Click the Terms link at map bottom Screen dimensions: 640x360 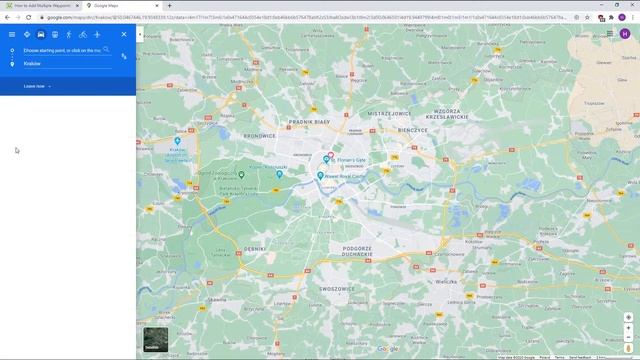pos(559,358)
